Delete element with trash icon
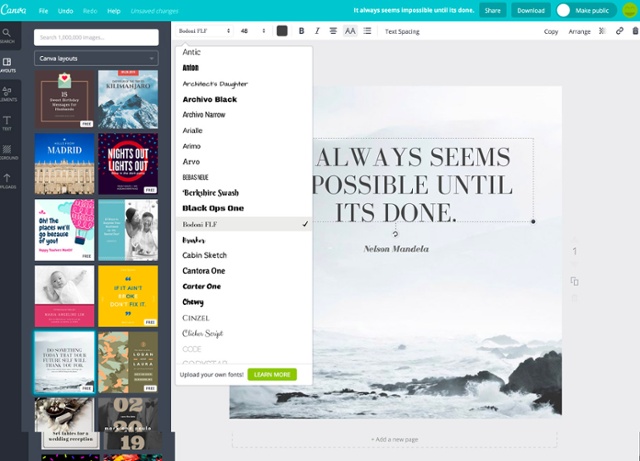The height and width of the screenshot is (461, 640). 635,31
